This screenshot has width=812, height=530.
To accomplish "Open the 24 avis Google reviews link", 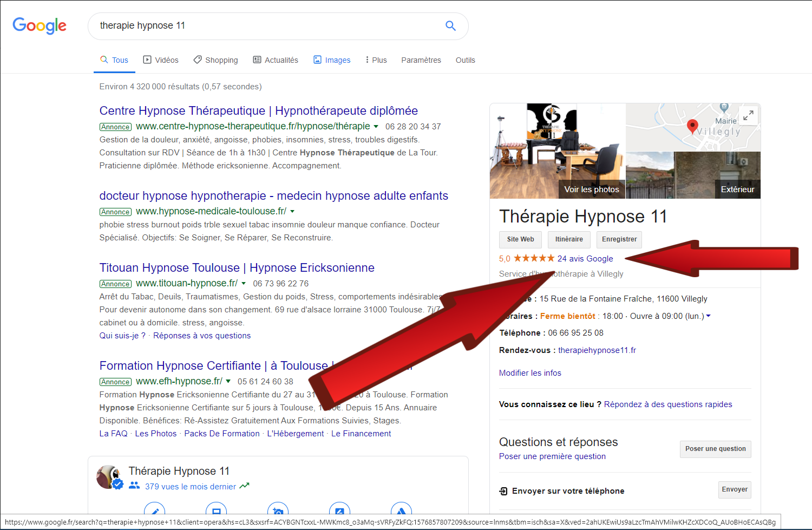I will (585, 259).
